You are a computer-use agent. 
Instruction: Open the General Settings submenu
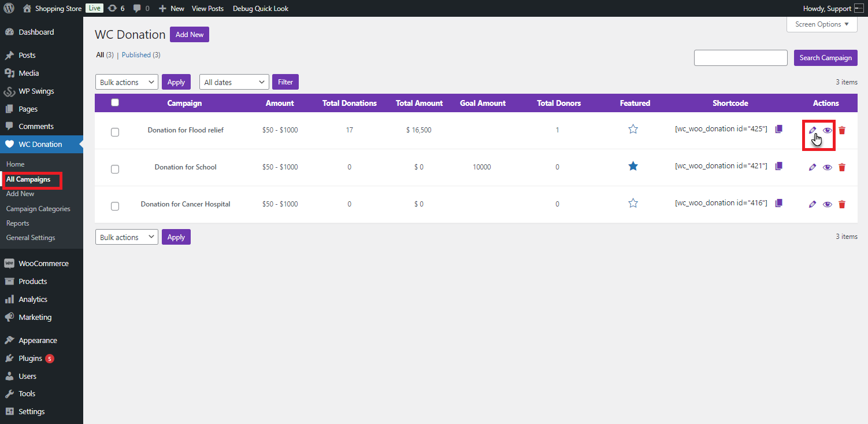pyautogui.click(x=31, y=238)
